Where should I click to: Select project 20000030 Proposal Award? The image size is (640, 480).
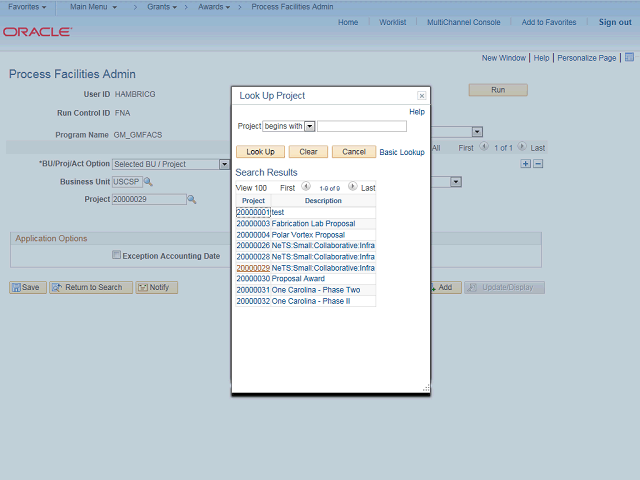pos(253,279)
